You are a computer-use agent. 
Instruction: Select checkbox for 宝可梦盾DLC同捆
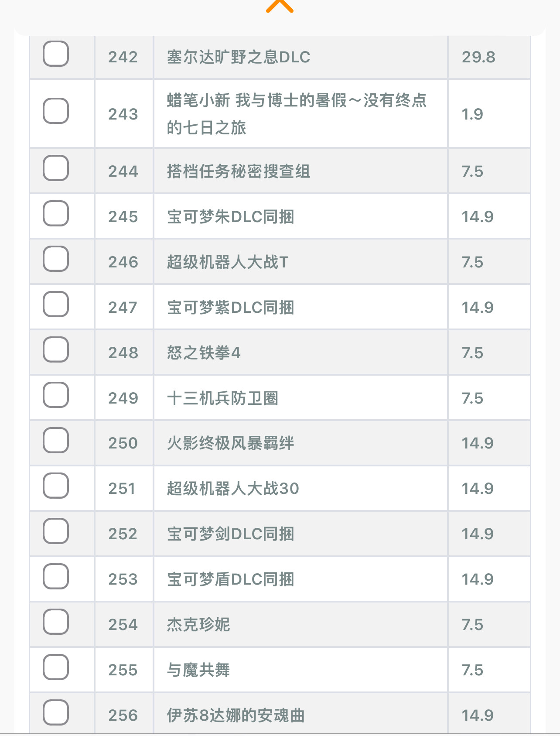coord(56,576)
